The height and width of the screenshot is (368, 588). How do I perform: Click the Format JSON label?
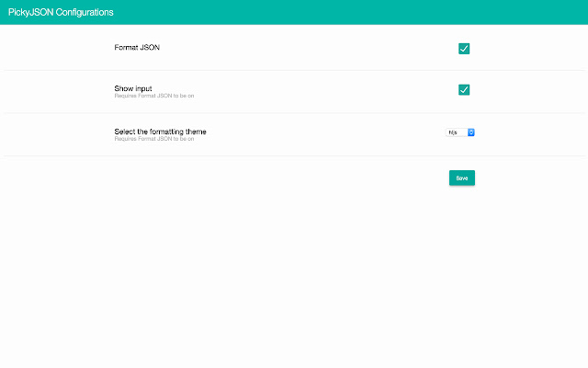pos(137,47)
